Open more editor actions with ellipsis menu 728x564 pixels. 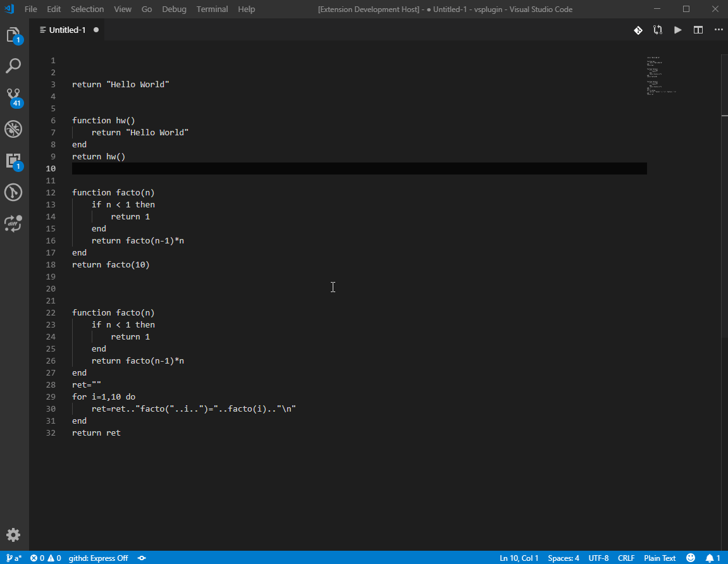[x=718, y=30]
